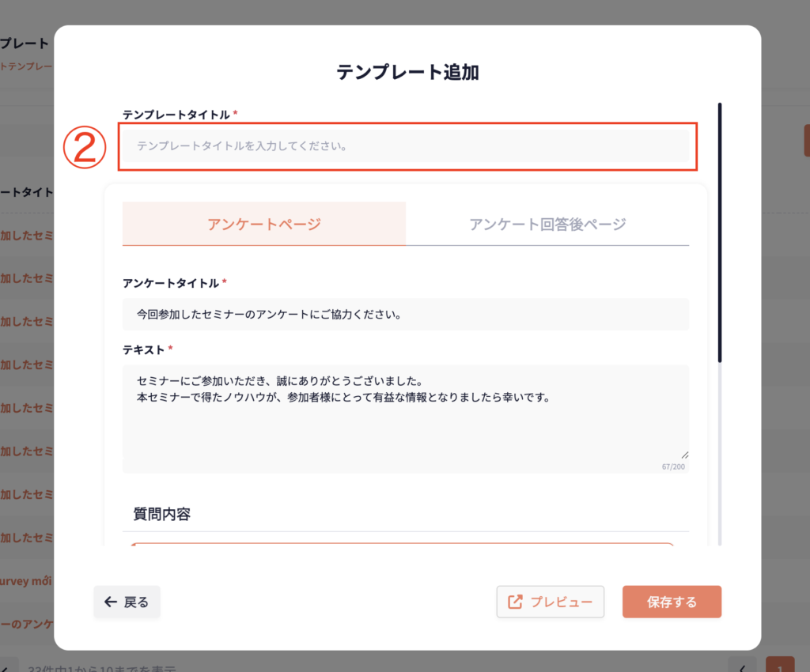Click the 質問内容 section heading
The image size is (810, 672).
point(162,515)
